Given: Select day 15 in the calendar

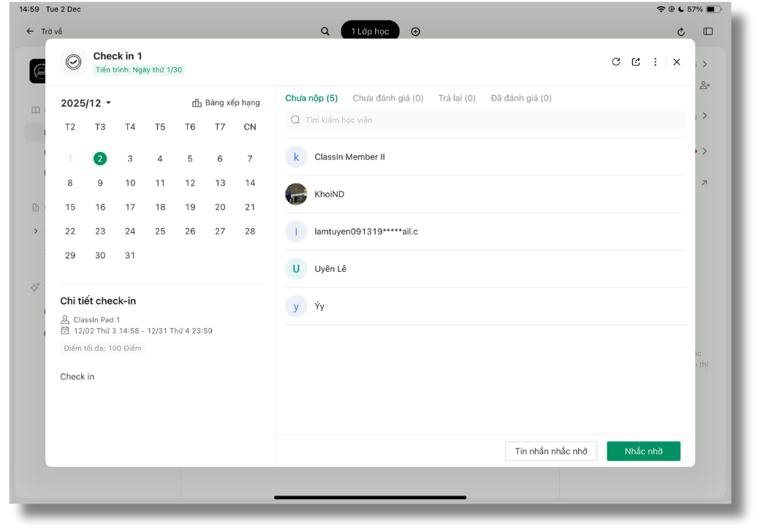Looking at the screenshot, I should (70, 207).
